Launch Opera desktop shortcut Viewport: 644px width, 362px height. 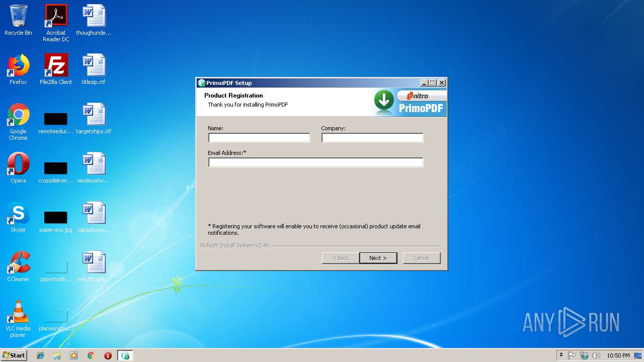pyautogui.click(x=18, y=168)
